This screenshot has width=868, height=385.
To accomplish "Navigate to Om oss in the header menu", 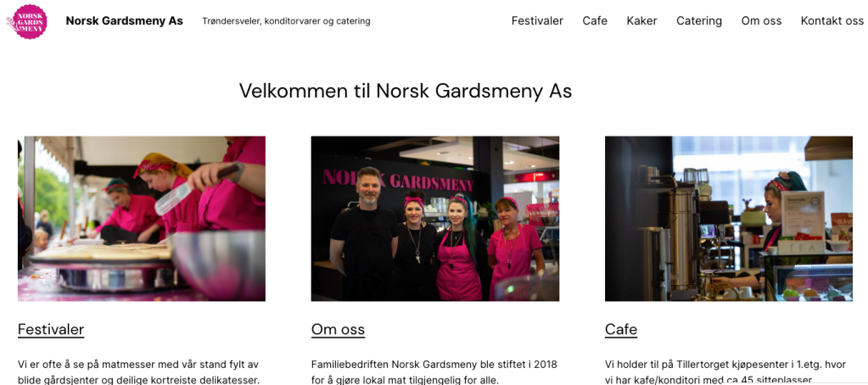I will tap(761, 21).
